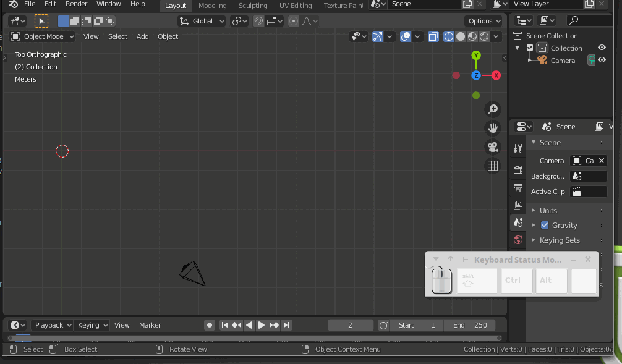Open the Render menu
This screenshot has width=622, height=364.
tap(76, 4)
